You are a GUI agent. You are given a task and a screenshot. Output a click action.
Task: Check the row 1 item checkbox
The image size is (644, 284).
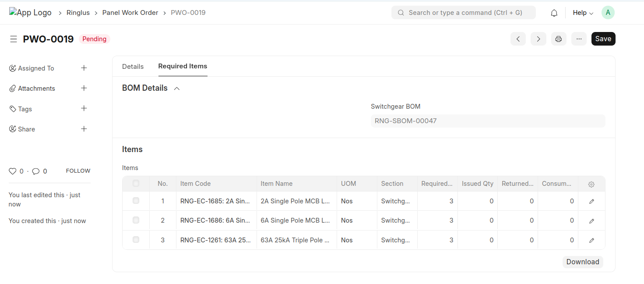click(136, 201)
